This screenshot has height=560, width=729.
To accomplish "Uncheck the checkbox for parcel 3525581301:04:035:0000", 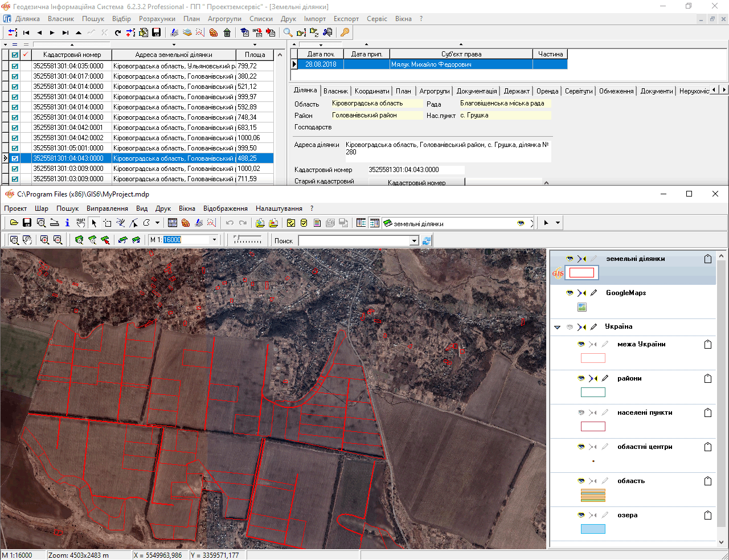I will (x=15, y=66).
